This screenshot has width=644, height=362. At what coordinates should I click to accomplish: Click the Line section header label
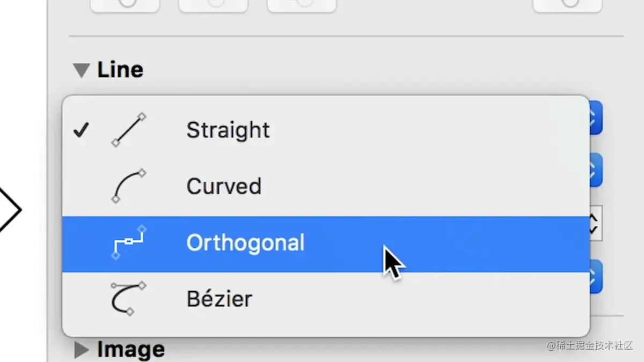(x=120, y=70)
